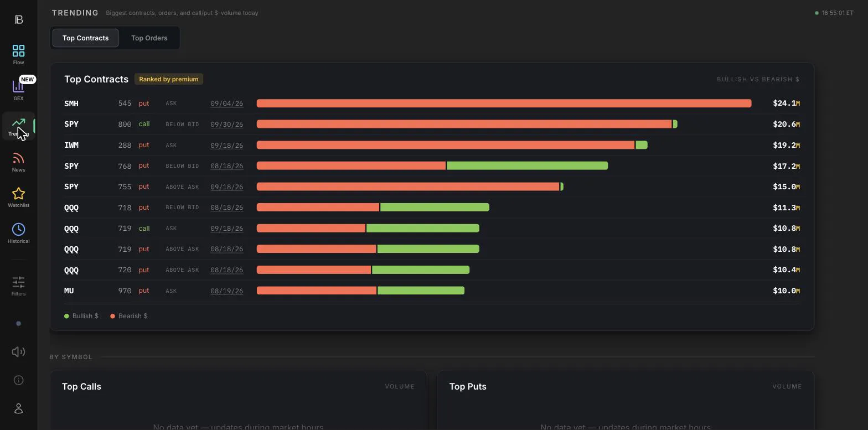
Task: Click the 08/19/26 expiration date
Action: [x=226, y=291]
